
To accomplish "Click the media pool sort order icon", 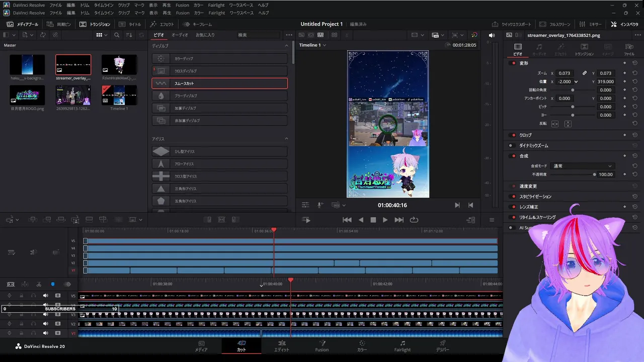I will tap(129, 35).
